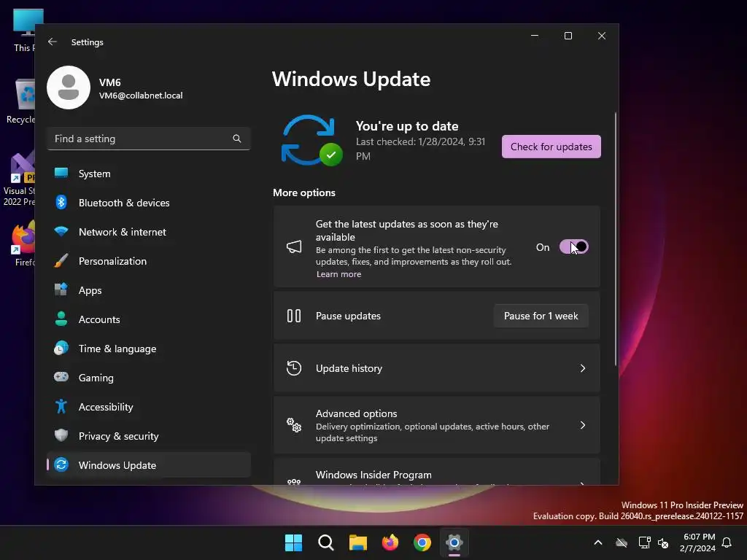Click the megaphone icon beside latest updates
Image resolution: width=747 pixels, height=560 pixels.
coord(294,246)
